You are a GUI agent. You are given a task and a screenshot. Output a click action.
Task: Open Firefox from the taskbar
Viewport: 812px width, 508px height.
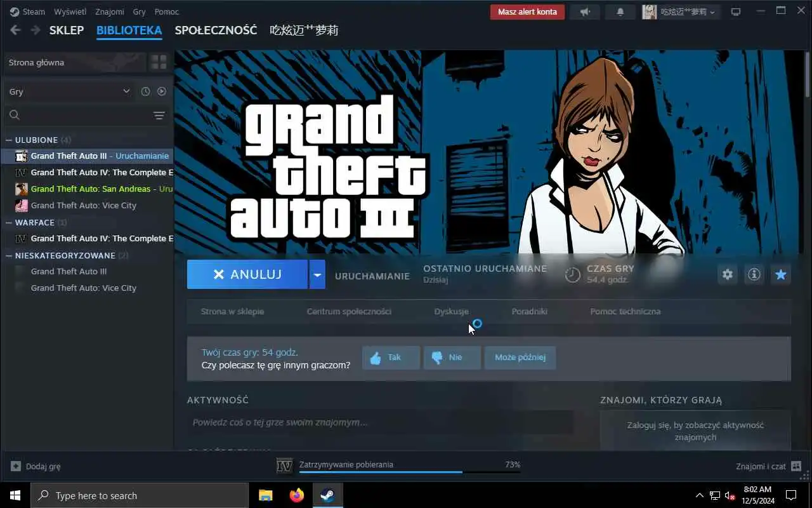[296, 495]
